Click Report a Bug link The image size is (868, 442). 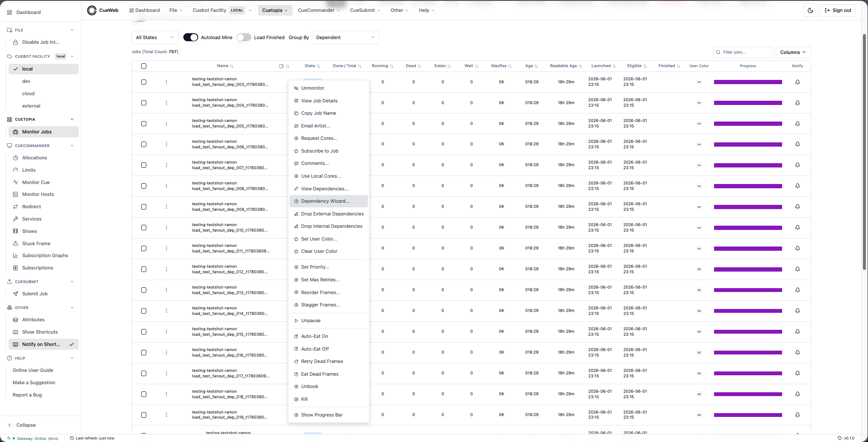pos(27,395)
